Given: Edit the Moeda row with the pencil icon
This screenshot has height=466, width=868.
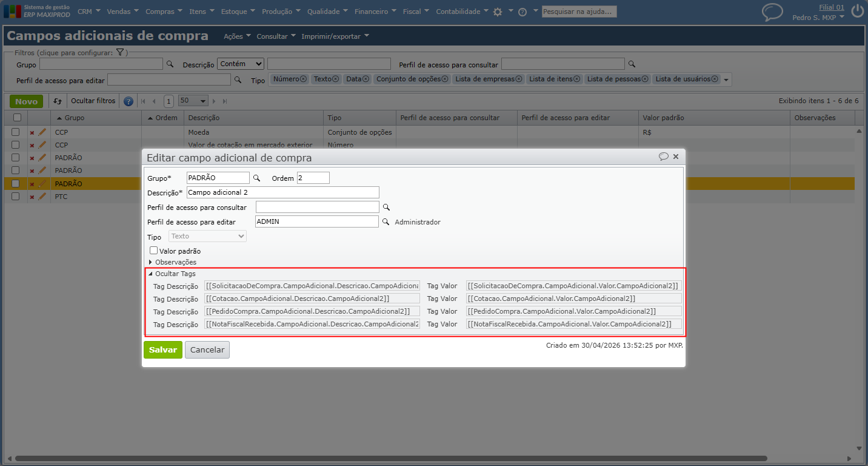Looking at the screenshot, I should [x=42, y=132].
